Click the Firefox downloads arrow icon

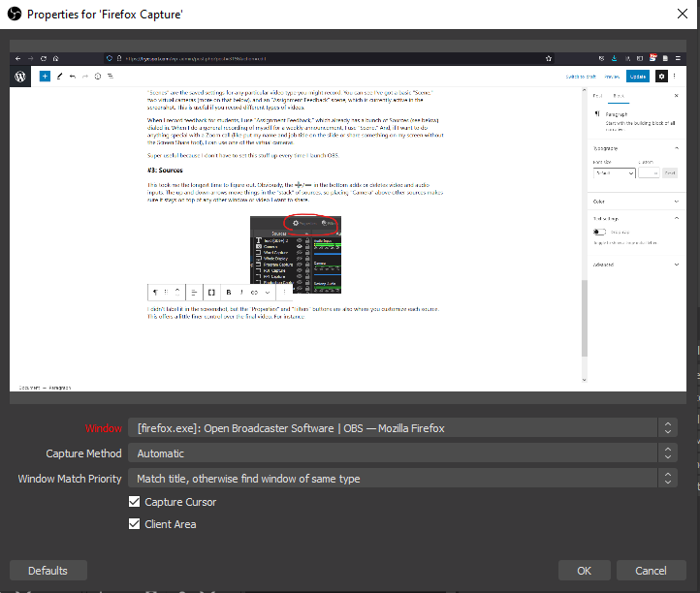[615, 58]
